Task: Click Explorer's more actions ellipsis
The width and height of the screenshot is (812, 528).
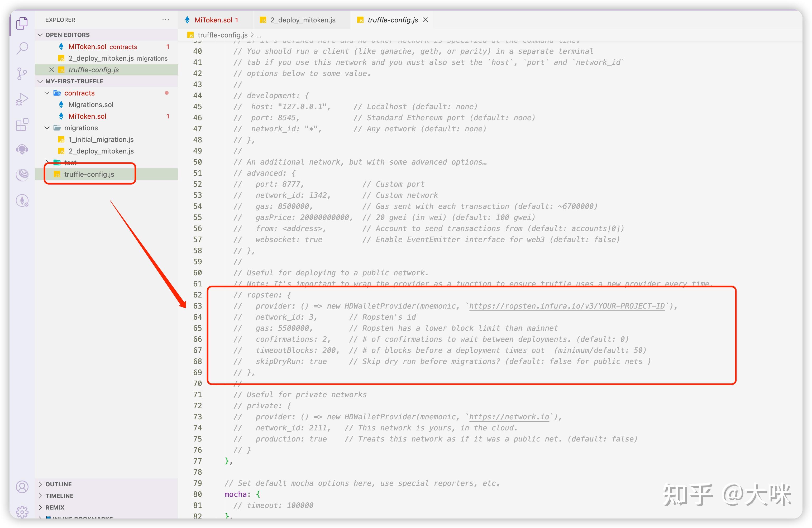Action: [165, 20]
